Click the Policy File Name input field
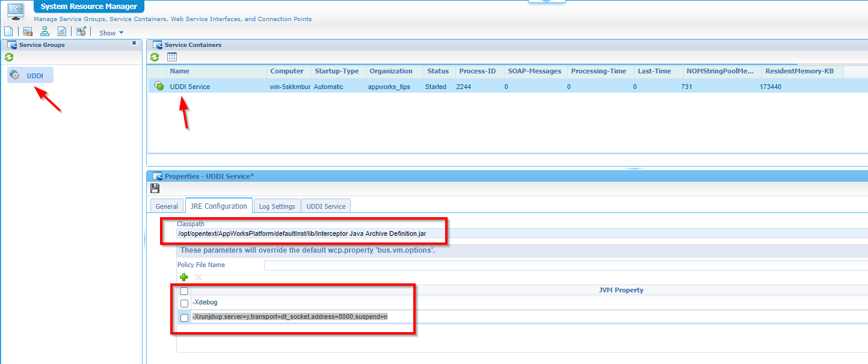 point(565,265)
